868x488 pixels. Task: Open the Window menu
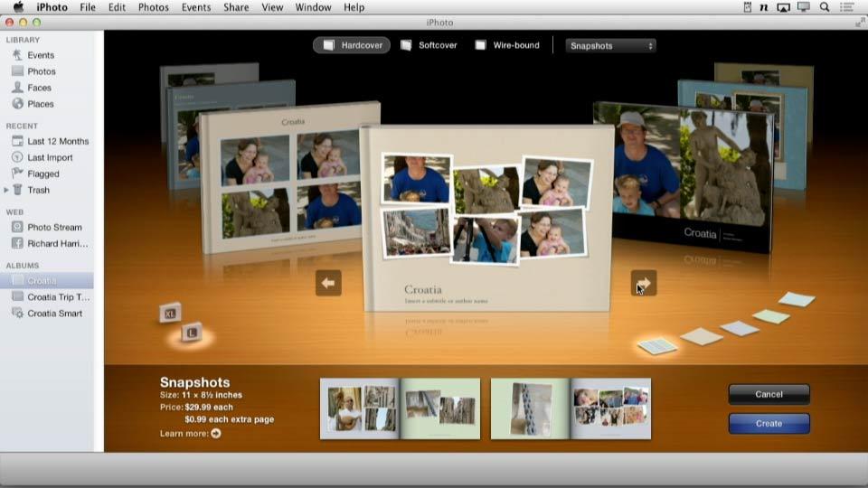tap(314, 7)
